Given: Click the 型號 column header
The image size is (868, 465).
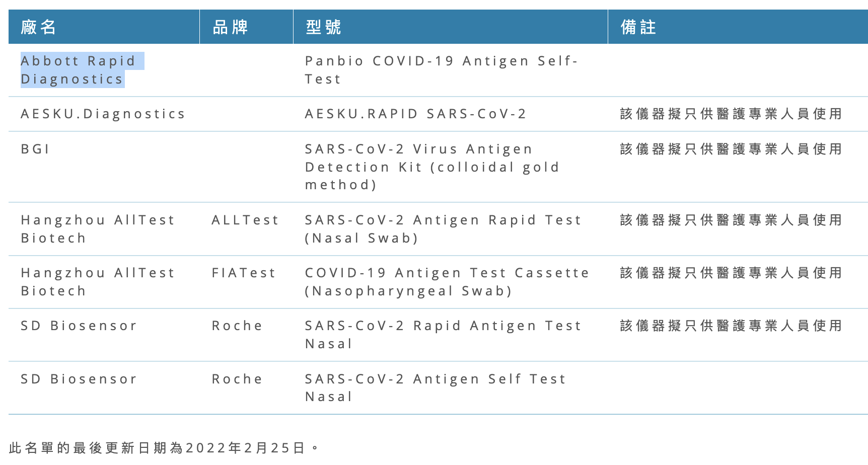Looking at the screenshot, I should 323,27.
